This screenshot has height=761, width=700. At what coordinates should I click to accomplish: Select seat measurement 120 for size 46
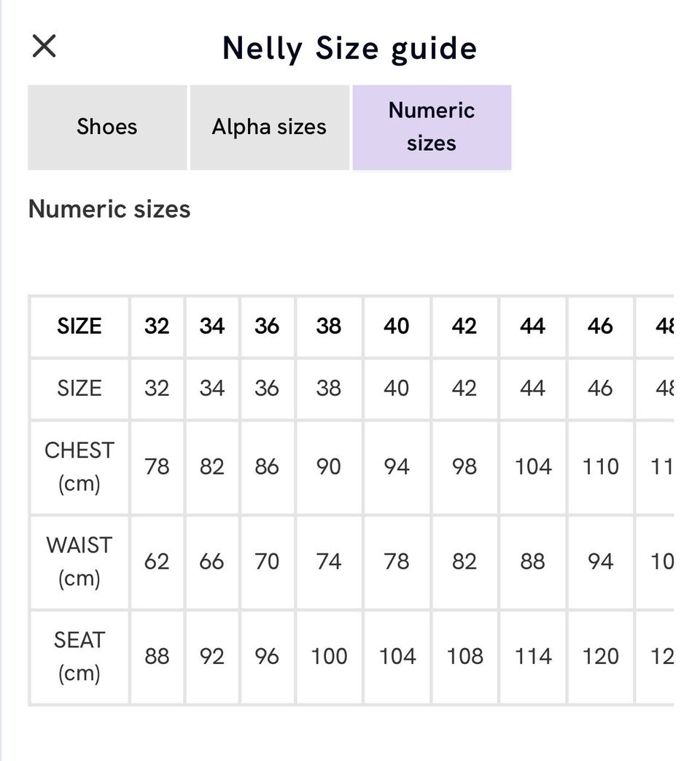click(600, 656)
